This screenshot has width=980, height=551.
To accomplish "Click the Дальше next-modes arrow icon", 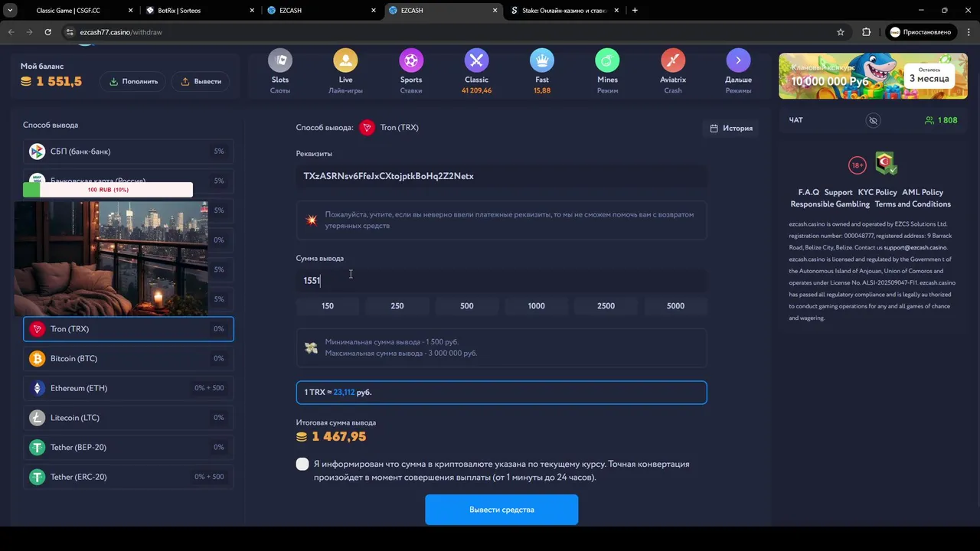I will [738, 60].
